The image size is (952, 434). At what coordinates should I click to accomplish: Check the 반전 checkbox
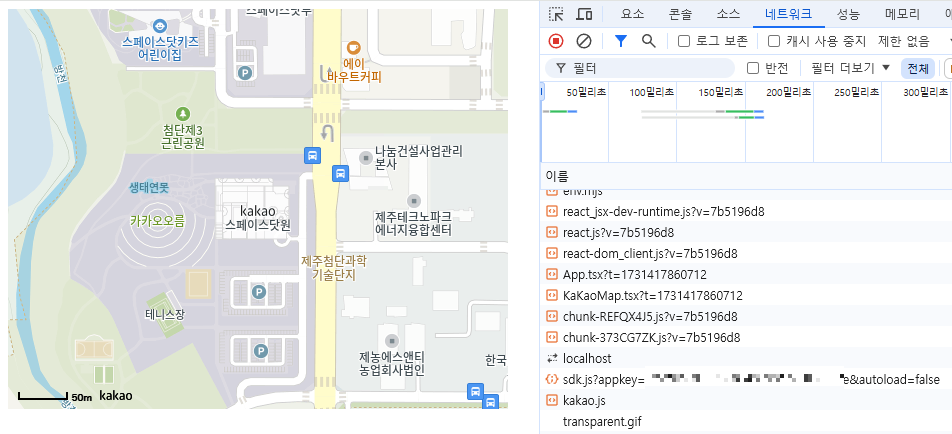click(x=753, y=68)
